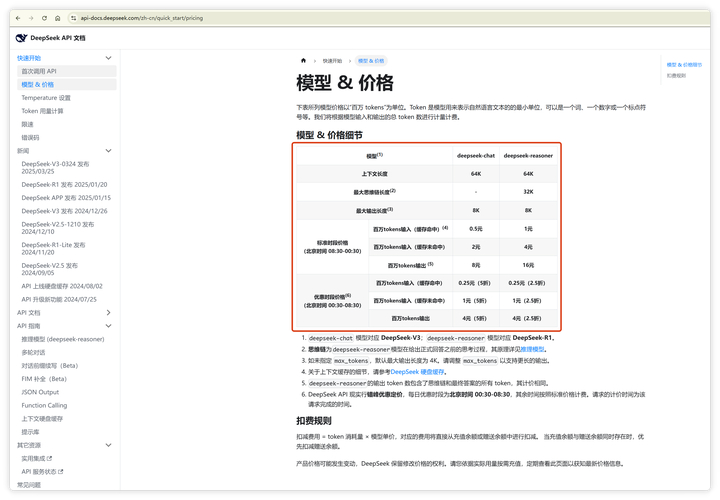Jump to 扣费规则 in right outline
720x500 pixels.
tap(676, 75)
